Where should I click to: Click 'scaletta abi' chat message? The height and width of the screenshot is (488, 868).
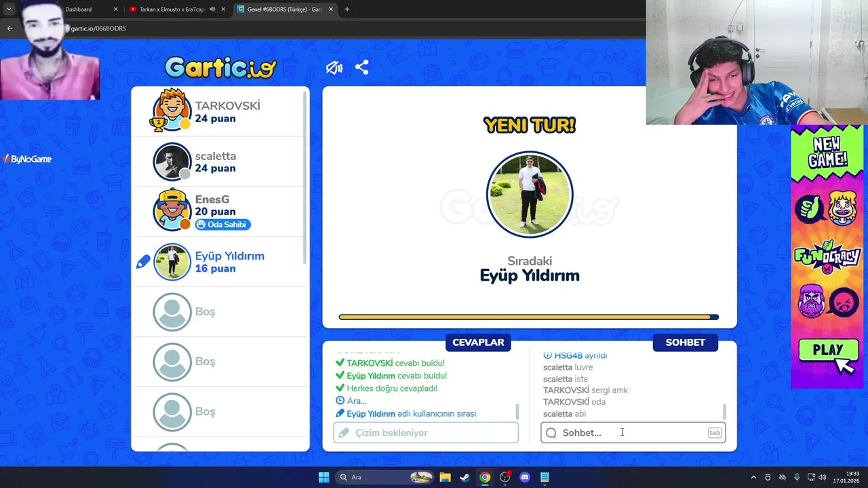564,413
